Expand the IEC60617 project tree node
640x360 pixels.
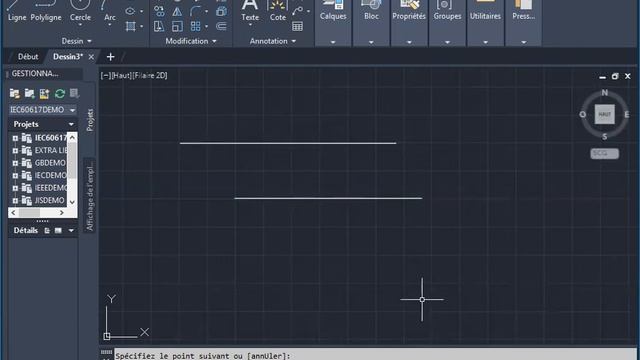click(x=15, y=138)
